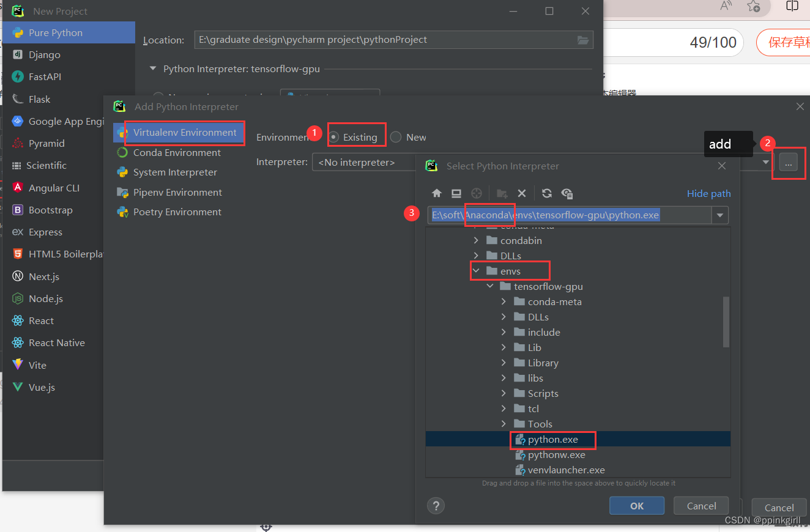Viewport: 810px width, 532px height.
Task: Select the Lib folder row
Action: 578,347
